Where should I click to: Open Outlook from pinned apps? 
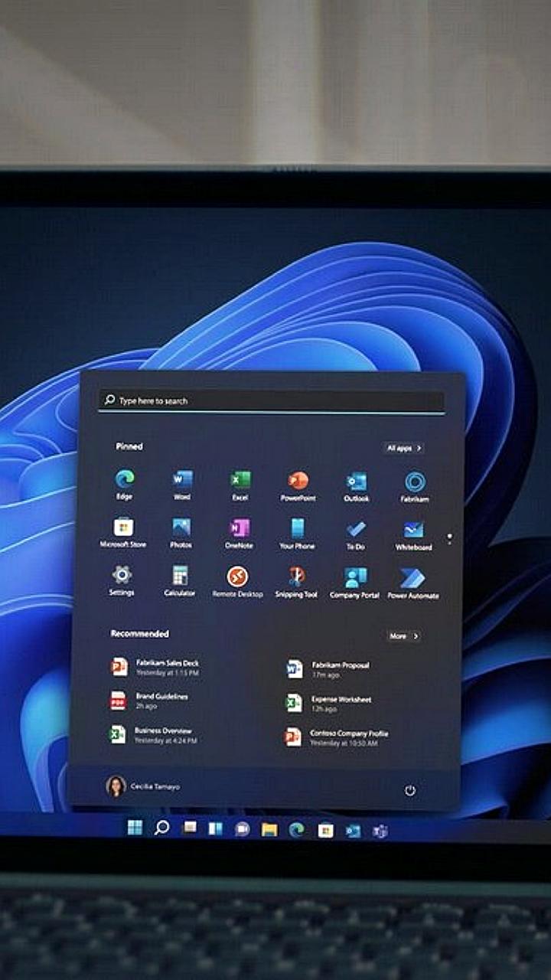[x=356, y=482]
